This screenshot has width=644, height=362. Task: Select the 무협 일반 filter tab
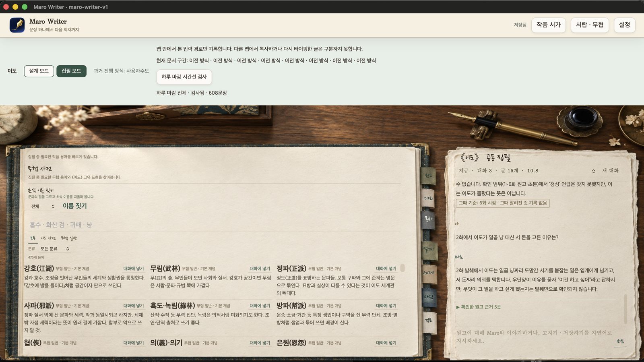point(69,238)
